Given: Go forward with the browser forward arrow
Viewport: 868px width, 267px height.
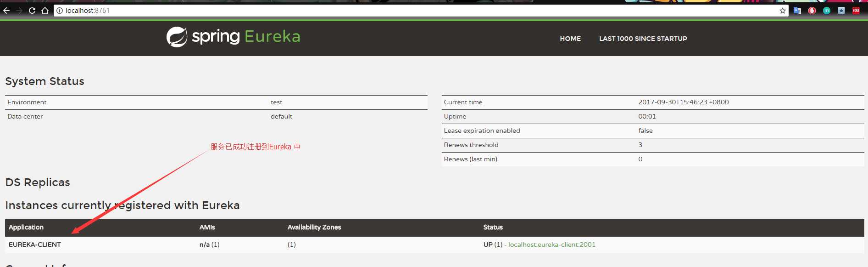Looking at the screenshot, I should pos(19,11).
